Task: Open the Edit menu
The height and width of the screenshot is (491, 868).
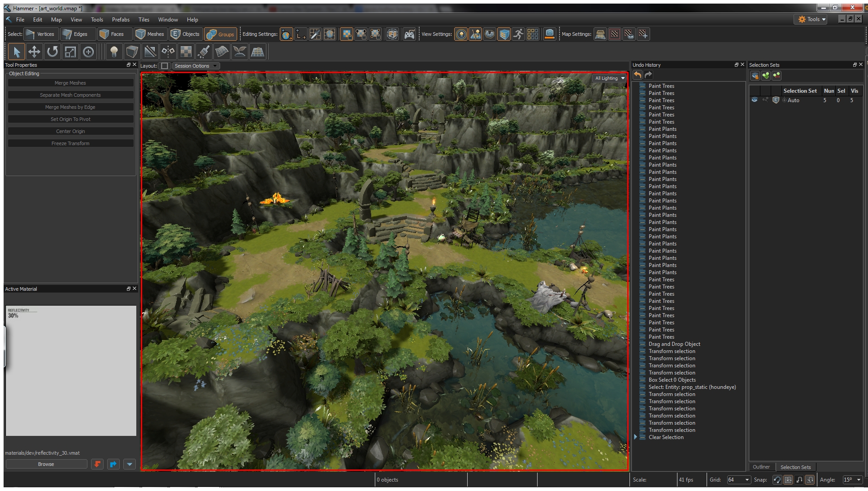Action: pyautogui.click(x=38, y=20)
